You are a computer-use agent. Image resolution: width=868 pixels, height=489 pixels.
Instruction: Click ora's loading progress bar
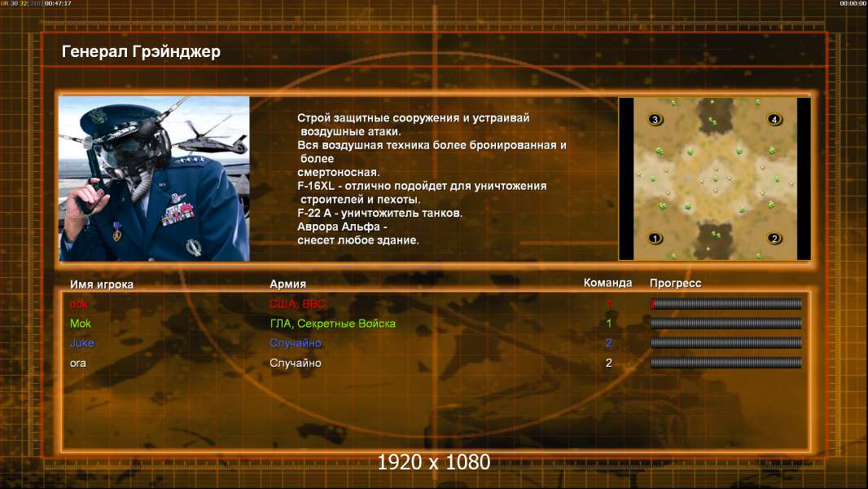click(x=726, y=363)
